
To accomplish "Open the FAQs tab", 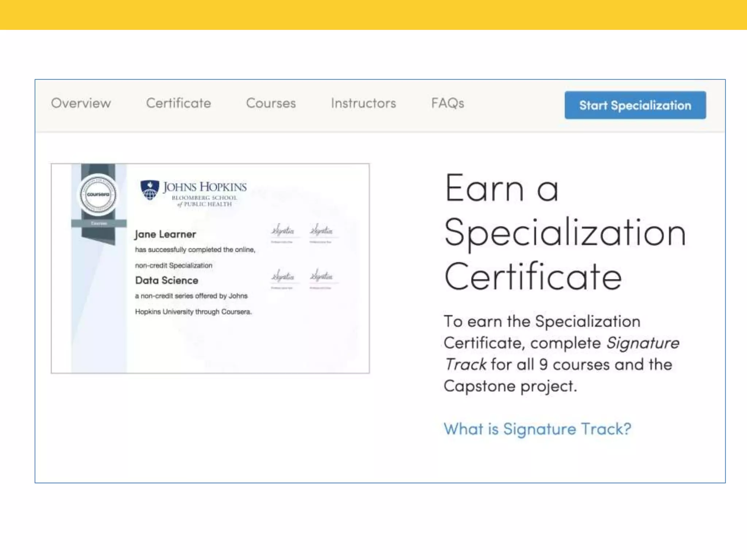I will click(x=448, y=103).
